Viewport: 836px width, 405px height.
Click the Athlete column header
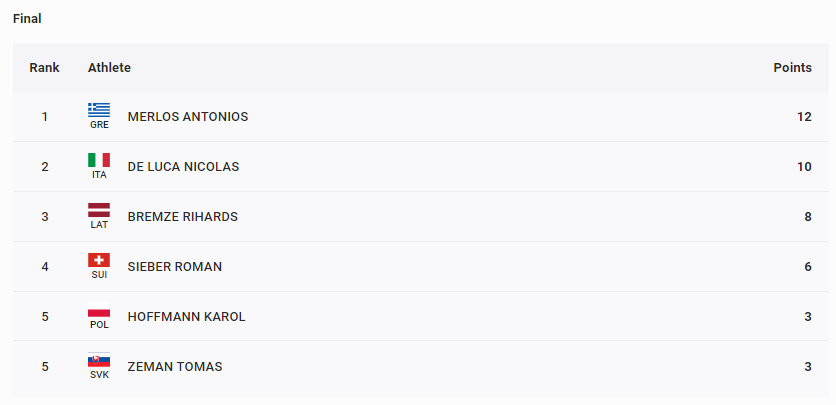pos(109,68)
